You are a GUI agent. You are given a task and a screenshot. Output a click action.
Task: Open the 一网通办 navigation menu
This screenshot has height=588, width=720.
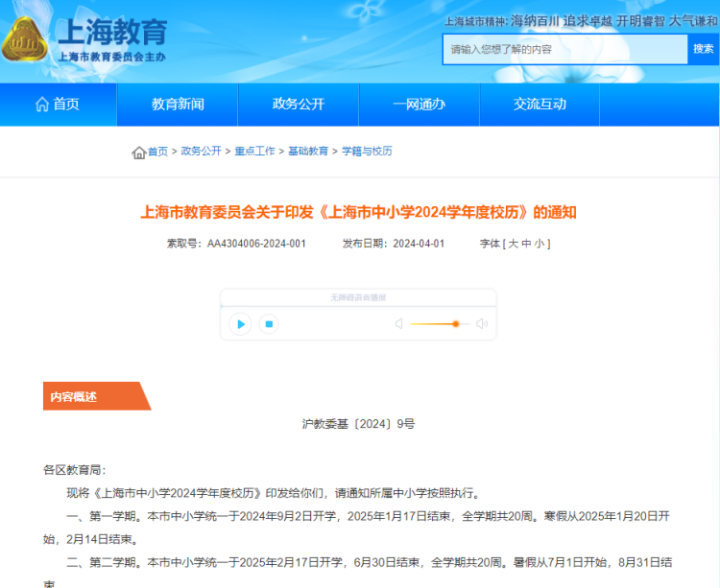pos(419,105)
